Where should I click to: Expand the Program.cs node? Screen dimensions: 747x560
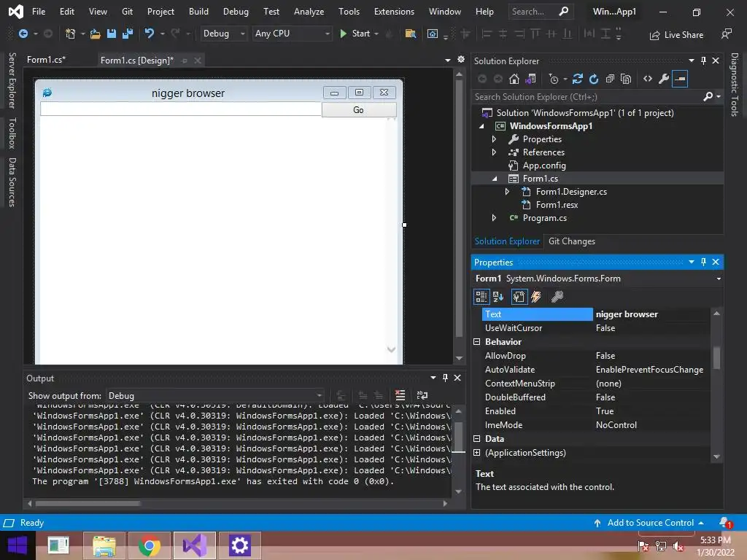[x=494, y=217]
